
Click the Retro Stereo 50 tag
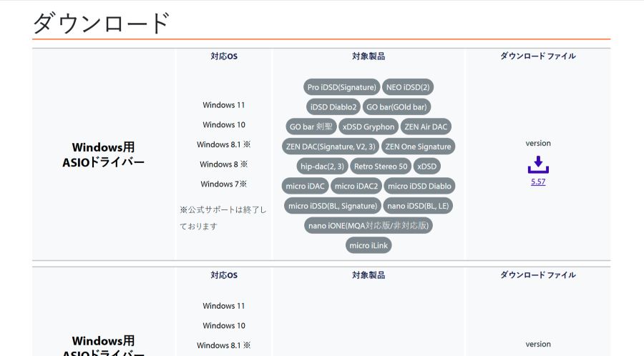381,166
